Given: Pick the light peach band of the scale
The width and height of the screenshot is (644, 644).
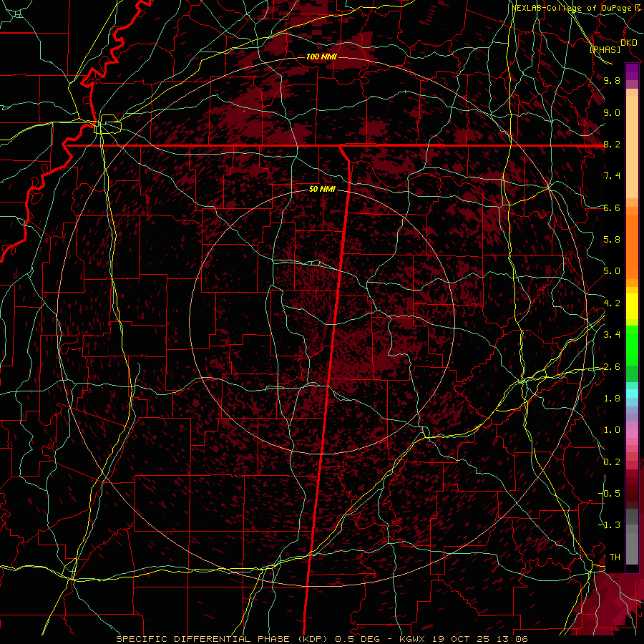Looking at the screenshot, I should 632,147.
